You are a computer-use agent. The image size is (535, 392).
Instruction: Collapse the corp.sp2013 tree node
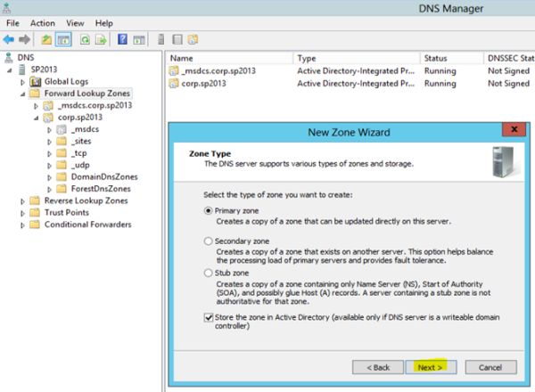click(36, 118)
